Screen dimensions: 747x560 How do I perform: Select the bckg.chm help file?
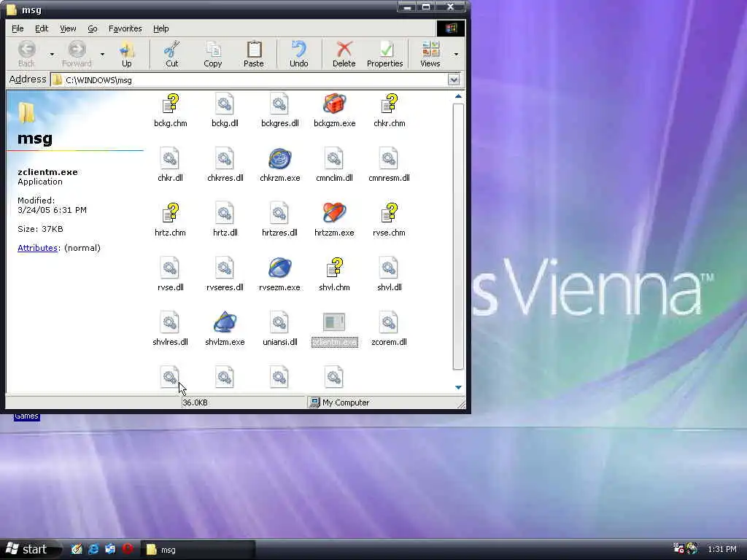(171, 111)
